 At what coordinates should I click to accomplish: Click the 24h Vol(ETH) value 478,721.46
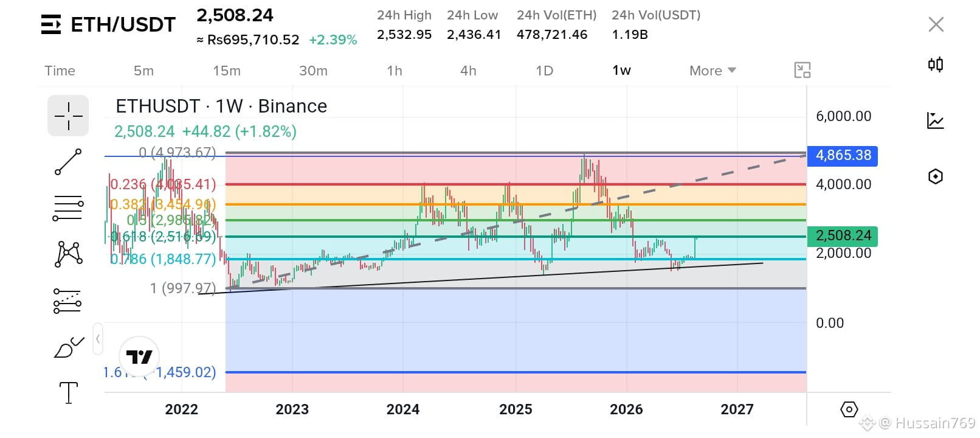(x=552, y=35)
